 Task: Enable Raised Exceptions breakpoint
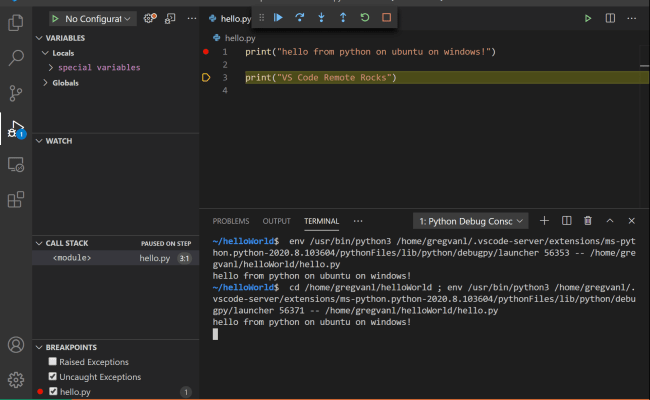53,361
